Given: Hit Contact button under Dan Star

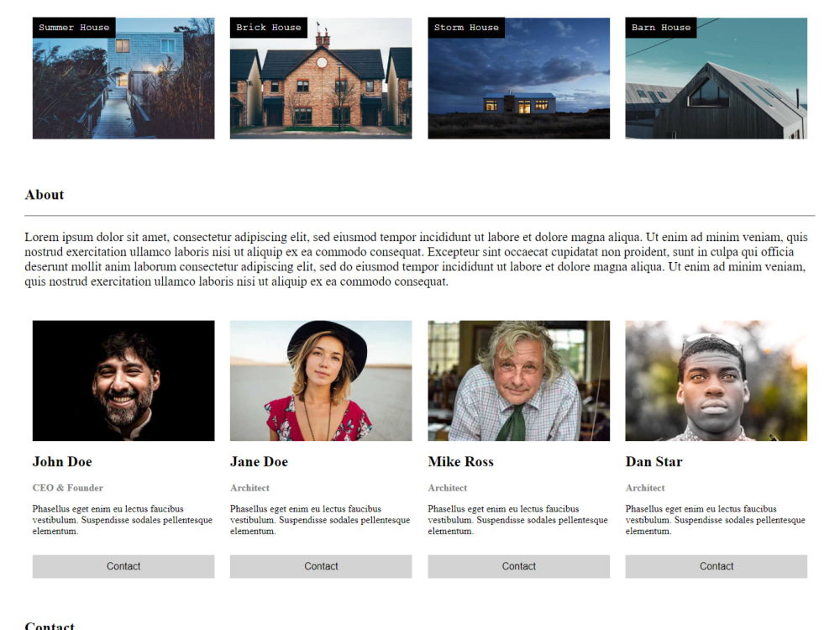Looking at the screenshot, I should click(x=717, y=566).
